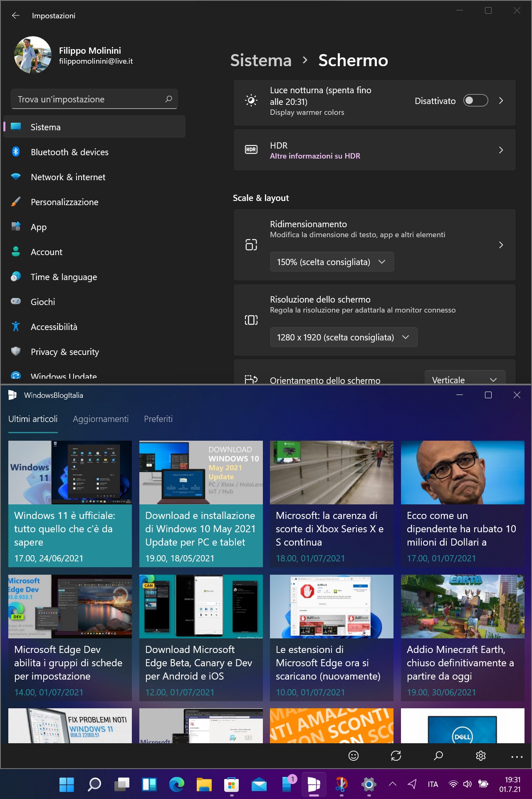Open Time & language settings

(x=94, y=277)
